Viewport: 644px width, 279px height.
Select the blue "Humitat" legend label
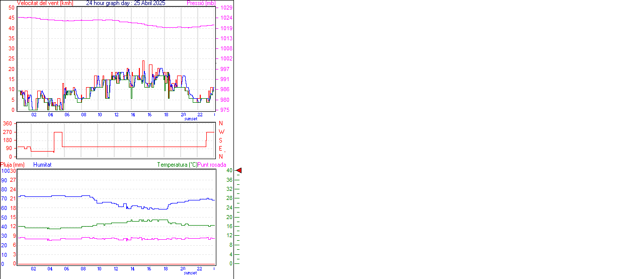42,165
